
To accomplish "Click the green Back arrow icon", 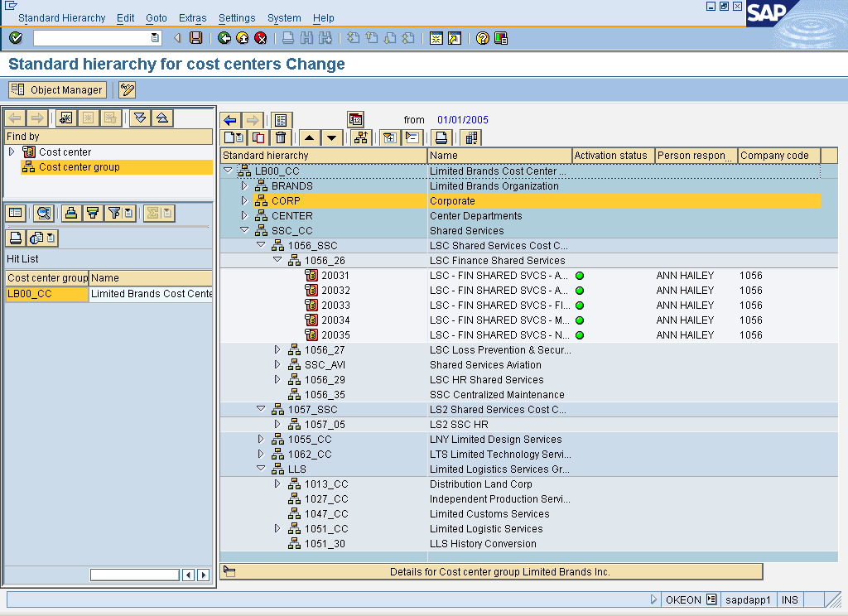I will [224, 38].
